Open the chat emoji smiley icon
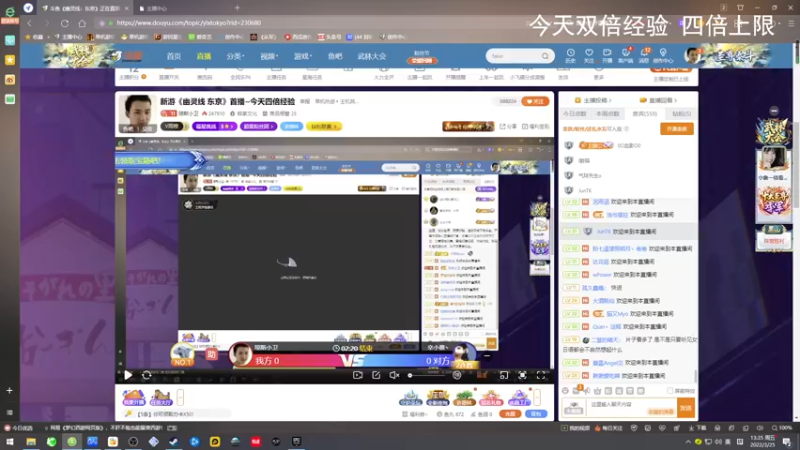 click(x=565, y=391)
